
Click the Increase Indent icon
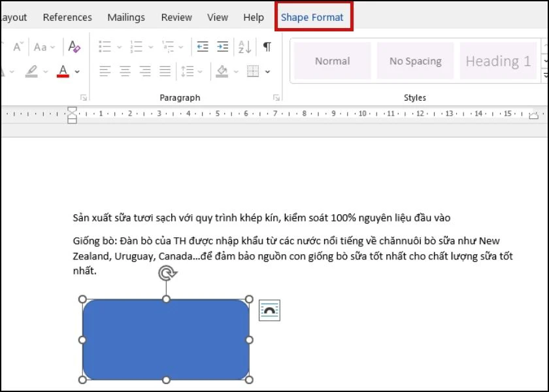tap(223, 46)
